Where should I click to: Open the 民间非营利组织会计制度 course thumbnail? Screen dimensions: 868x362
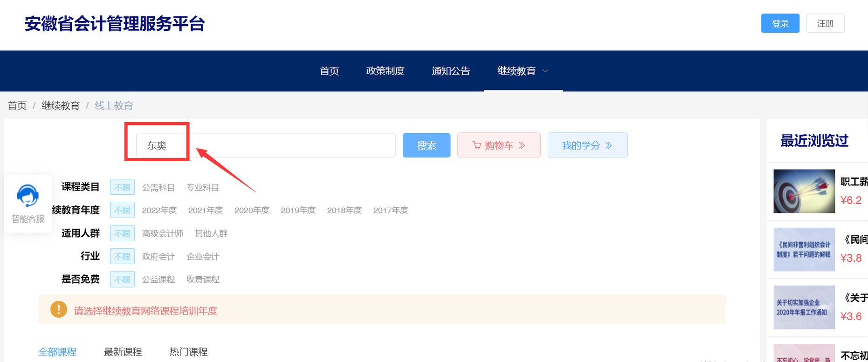[x=804, y=250]
